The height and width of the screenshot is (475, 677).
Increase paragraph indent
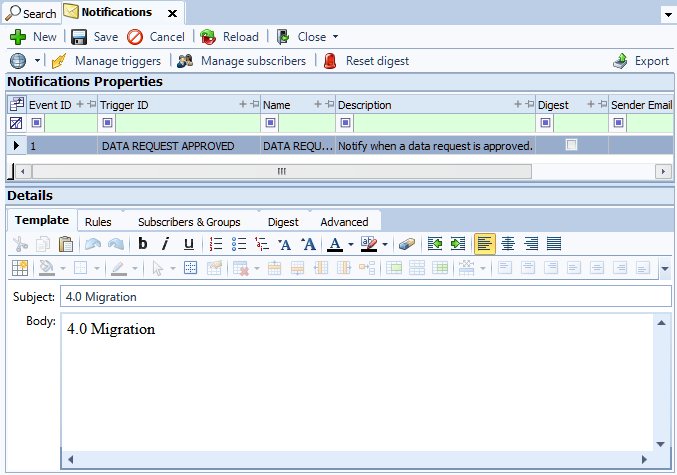point(458,244)
